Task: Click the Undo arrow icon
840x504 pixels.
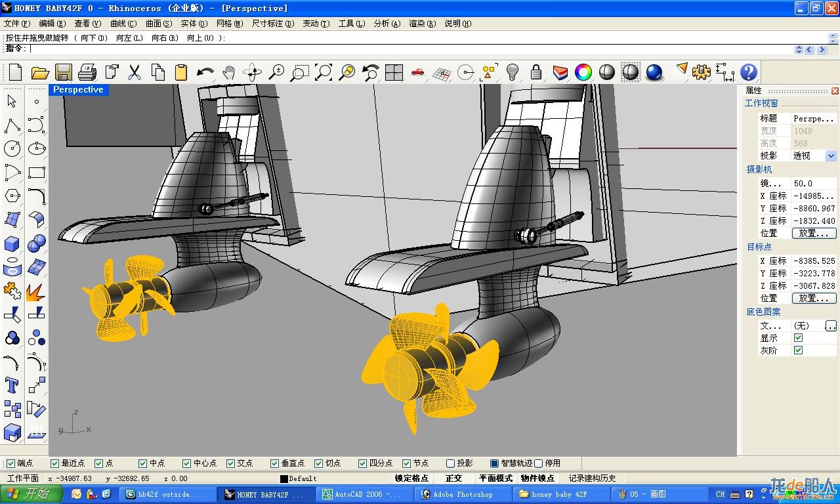Action: pos(205,72)
